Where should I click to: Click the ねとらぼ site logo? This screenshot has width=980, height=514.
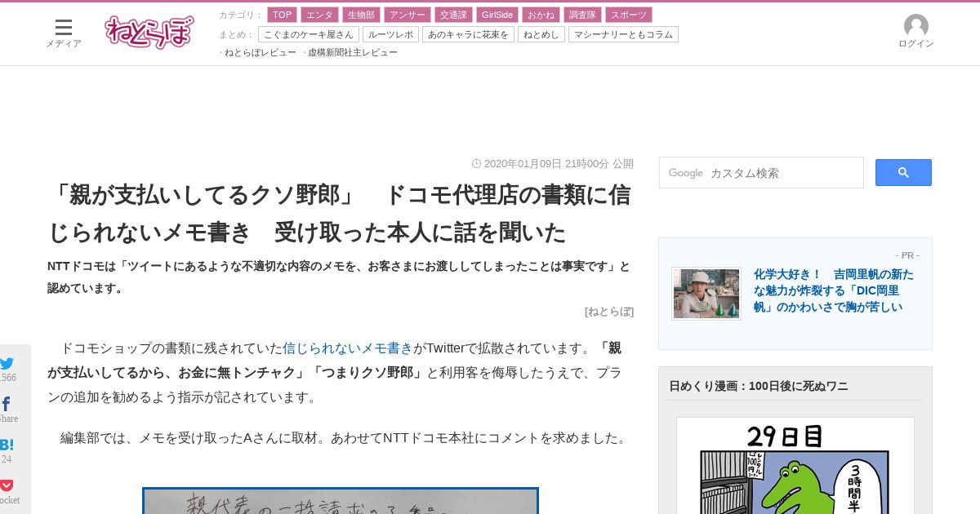pos(149,33)
